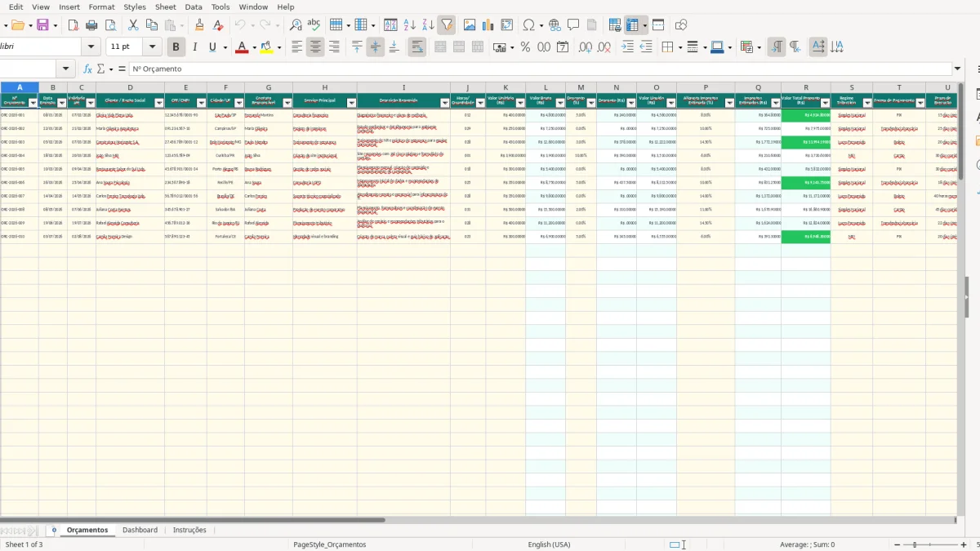Open the Freeze Rows and Columns dropdown arrow
Image resolution: width=980 pixels, height=551 pixels.
[644, 25]
